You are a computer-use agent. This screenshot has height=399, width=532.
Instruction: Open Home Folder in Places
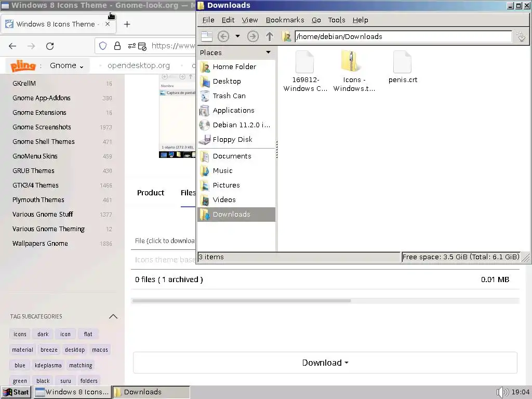click(236, 67)
